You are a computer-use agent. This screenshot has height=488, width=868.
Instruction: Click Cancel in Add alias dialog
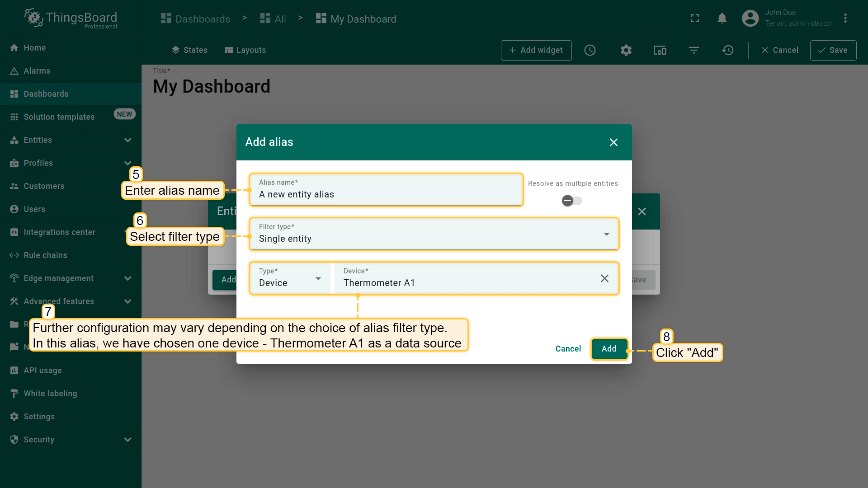point(568,349)
